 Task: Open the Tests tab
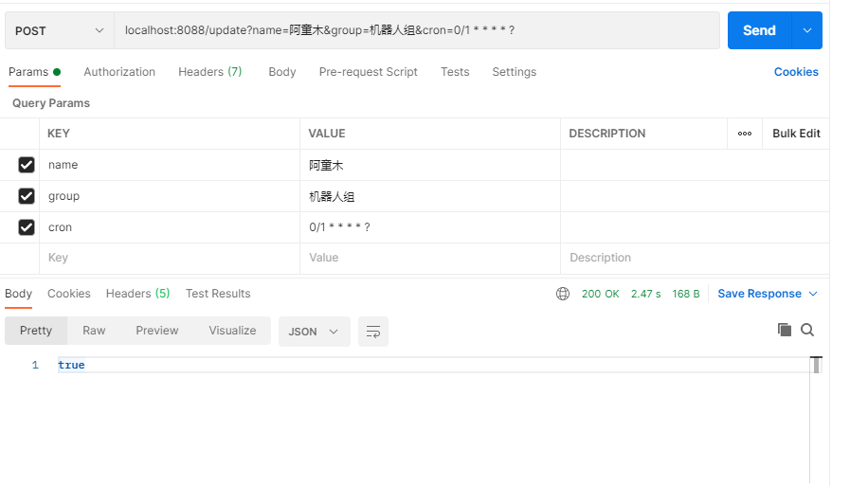click(455, 72)
